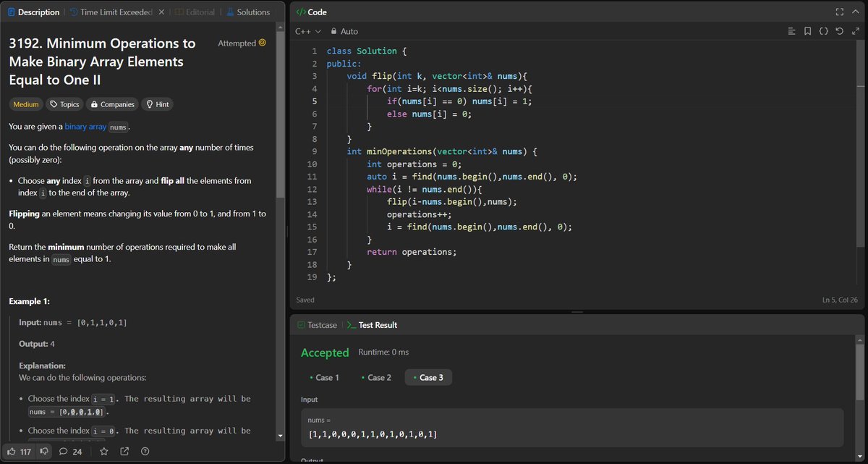Select Case 1 result
This screenshot has height=464, width=868.
click(x=324, y=377)
